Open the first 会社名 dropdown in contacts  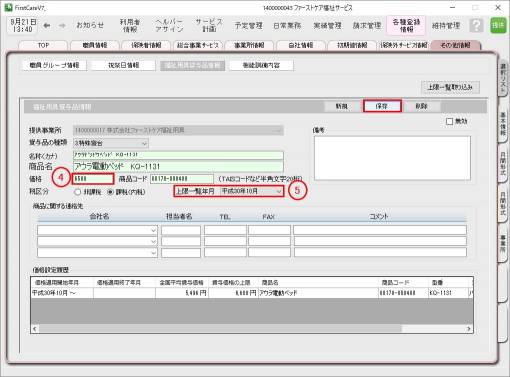(97, 230)
